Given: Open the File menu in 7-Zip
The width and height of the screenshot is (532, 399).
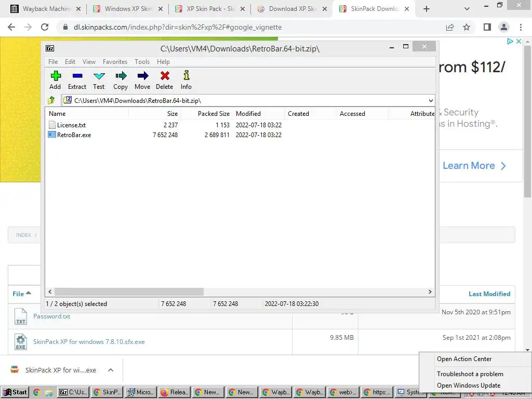Looking at the screenshot, I should (x=53, y=62).
